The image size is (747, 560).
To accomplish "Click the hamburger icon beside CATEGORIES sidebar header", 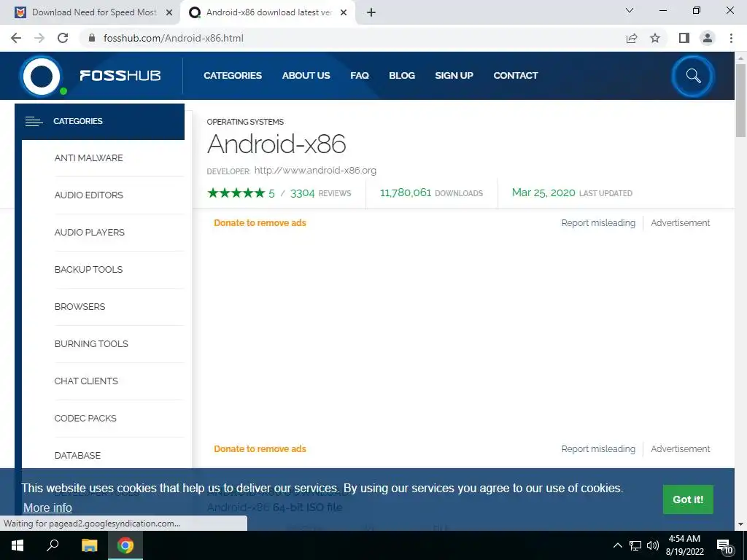I will click(x=34, y=122).
